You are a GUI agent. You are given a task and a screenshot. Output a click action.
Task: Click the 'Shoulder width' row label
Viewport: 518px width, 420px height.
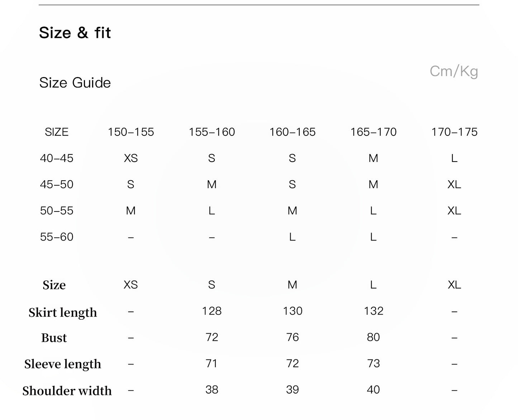pos(67,391)
